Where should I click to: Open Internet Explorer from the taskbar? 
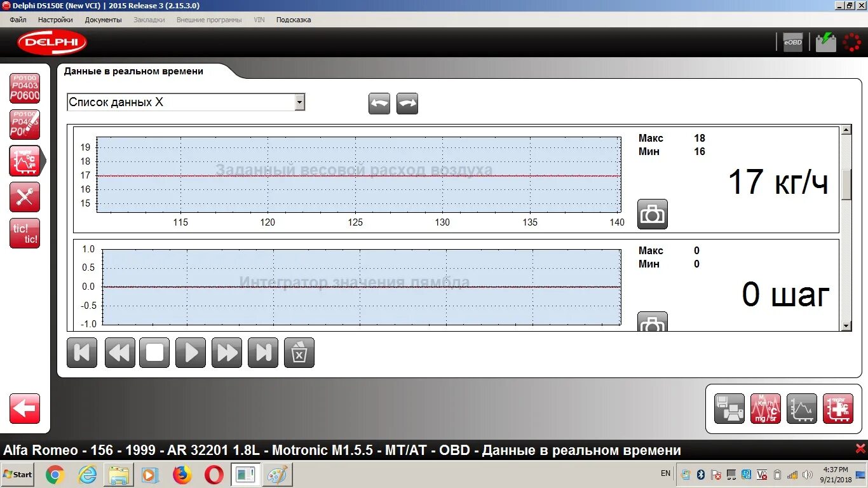tap(86, 475)
